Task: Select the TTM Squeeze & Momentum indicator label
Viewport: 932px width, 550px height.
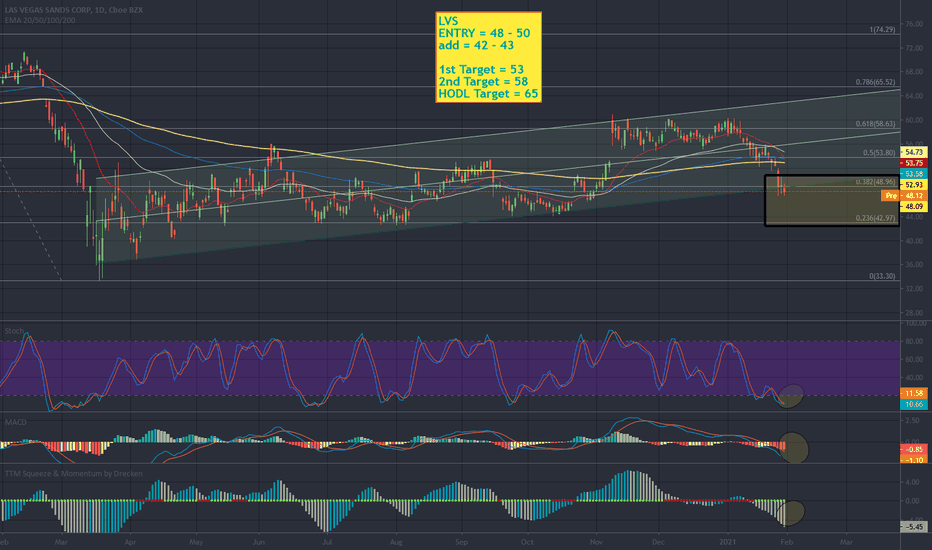Action: point(74,474)
